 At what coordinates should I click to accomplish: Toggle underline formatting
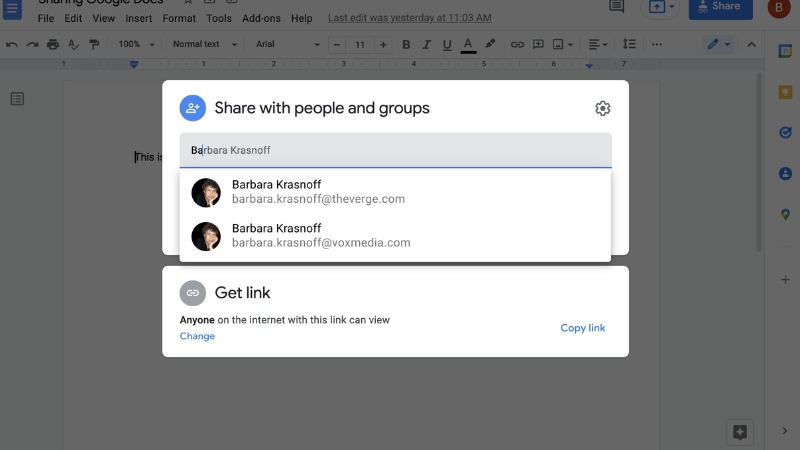(x=447, y=44)
